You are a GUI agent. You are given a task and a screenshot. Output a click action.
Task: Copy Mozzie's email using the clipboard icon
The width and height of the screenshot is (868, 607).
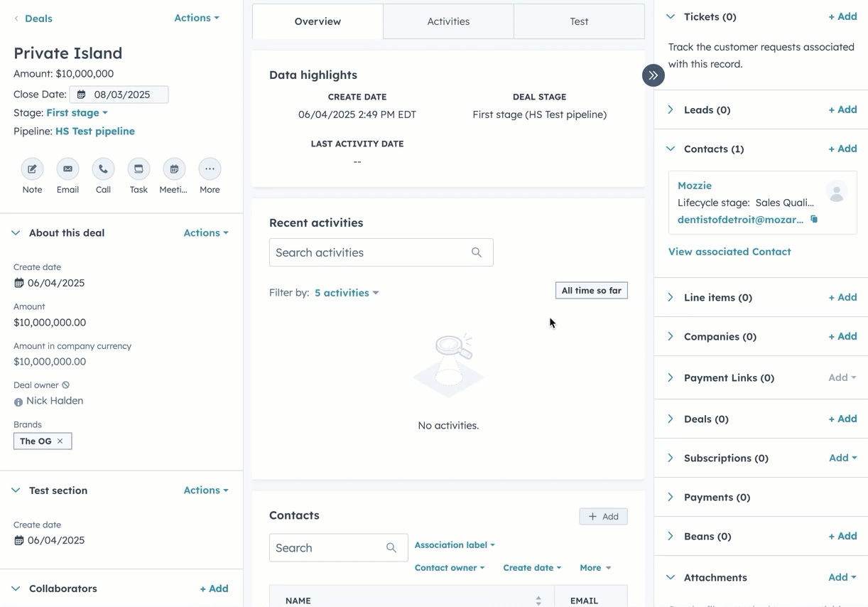(x=813, y=220)
